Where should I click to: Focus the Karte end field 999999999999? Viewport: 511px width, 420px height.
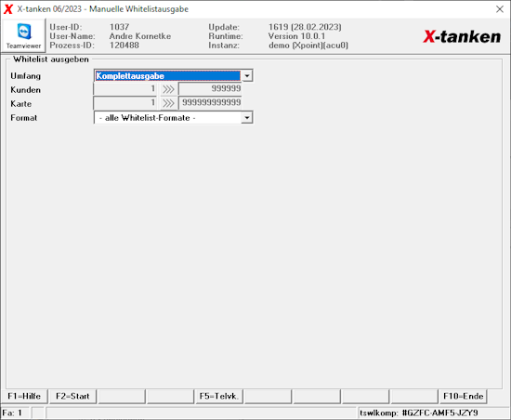click(x=210, y=103)
